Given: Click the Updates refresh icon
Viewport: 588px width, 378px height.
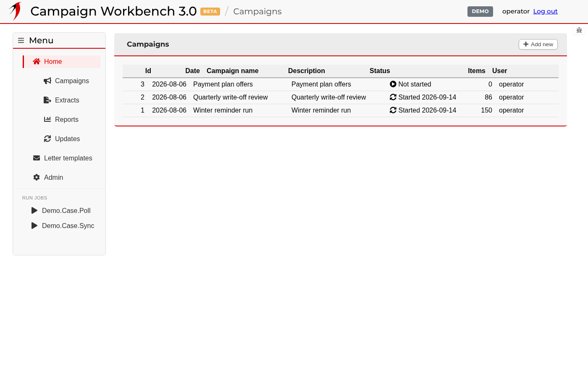Looking at the screenshot, I should click(47, 139).
